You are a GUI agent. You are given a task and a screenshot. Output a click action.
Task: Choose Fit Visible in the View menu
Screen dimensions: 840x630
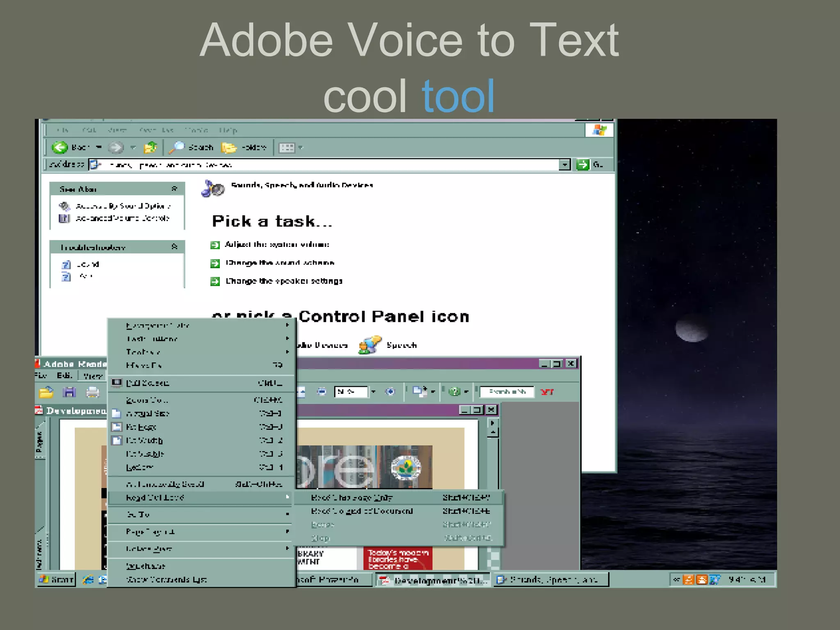(201, 454)
